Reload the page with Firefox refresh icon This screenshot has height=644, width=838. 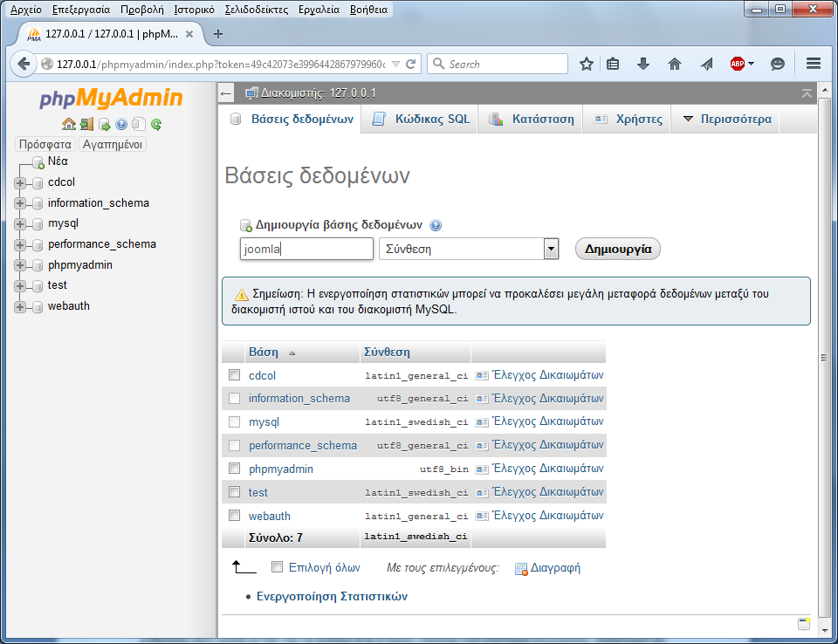pyautogui.click(x=411, y=64)
